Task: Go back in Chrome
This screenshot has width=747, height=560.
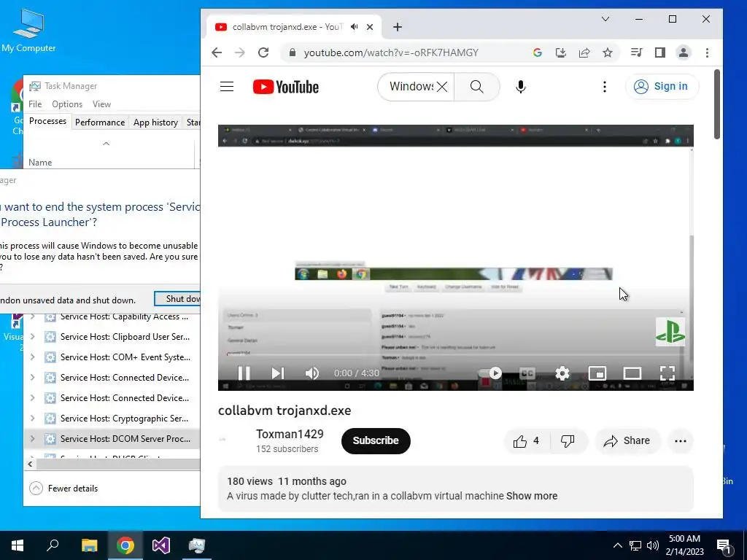Action: 217,52
